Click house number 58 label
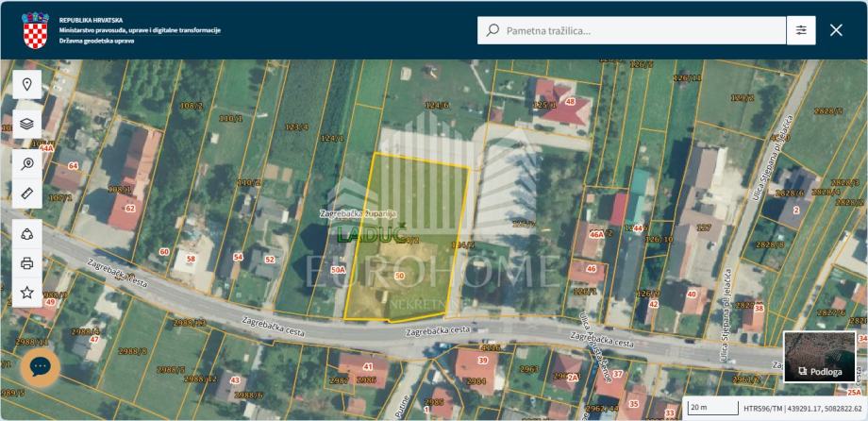Screen dimensions: 868x421 pos(191,259)
